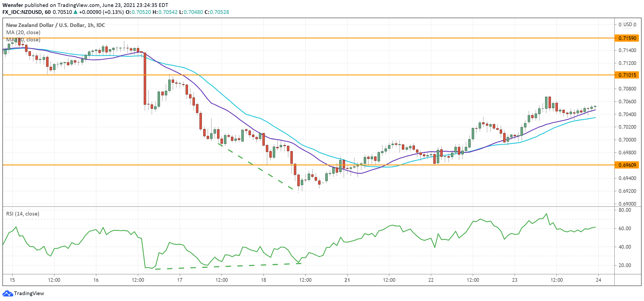Click the MA (20, close) legend entry

[23, 32]
